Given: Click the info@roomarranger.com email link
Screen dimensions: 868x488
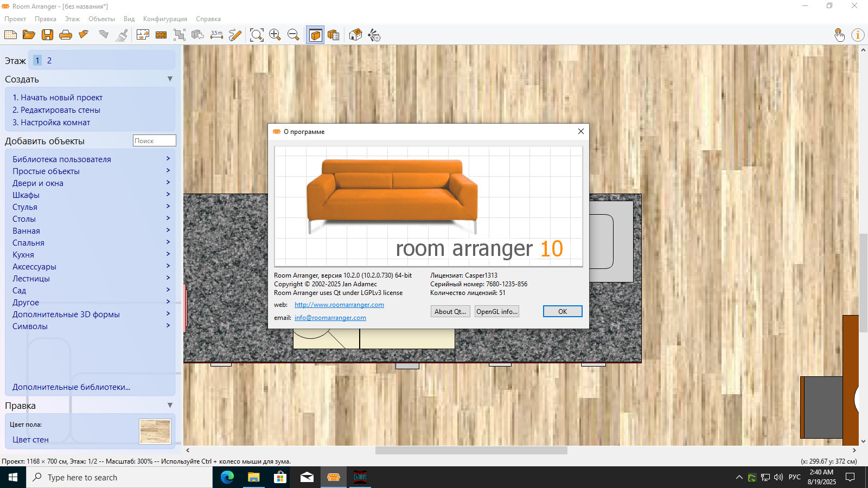Looking at the screenshot, I should tap(330, 318).
